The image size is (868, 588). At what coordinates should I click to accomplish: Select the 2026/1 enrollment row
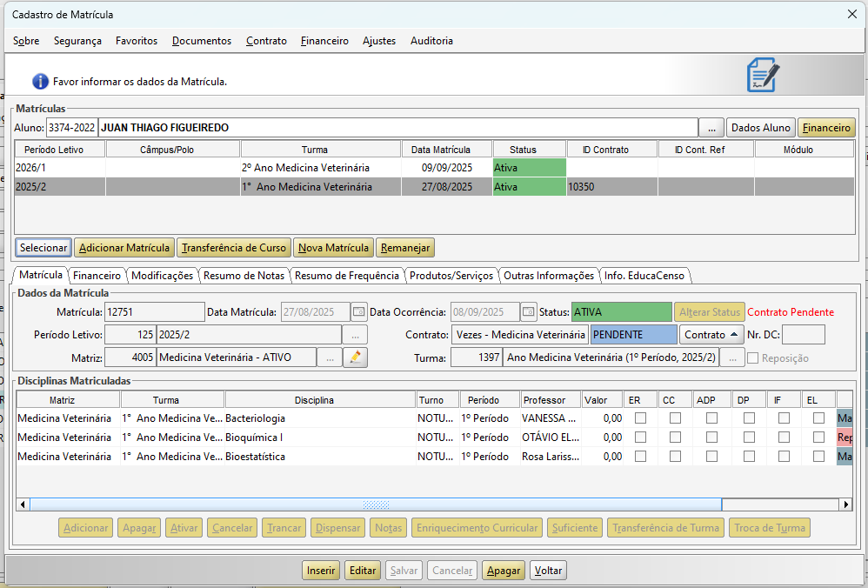pos(434,168)
